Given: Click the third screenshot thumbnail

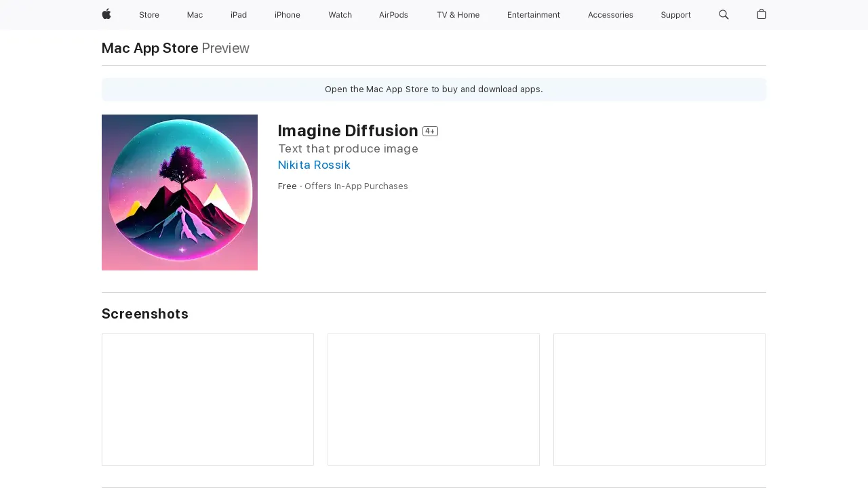Looking at the screenshot, I should pyautogui.click(x=659, y=399).
